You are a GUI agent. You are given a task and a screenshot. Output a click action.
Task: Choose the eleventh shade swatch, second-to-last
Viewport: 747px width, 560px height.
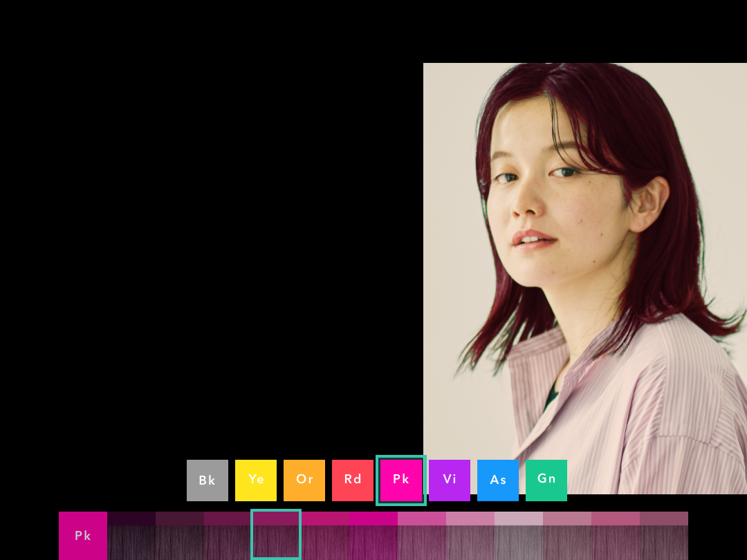coord(616,536)
